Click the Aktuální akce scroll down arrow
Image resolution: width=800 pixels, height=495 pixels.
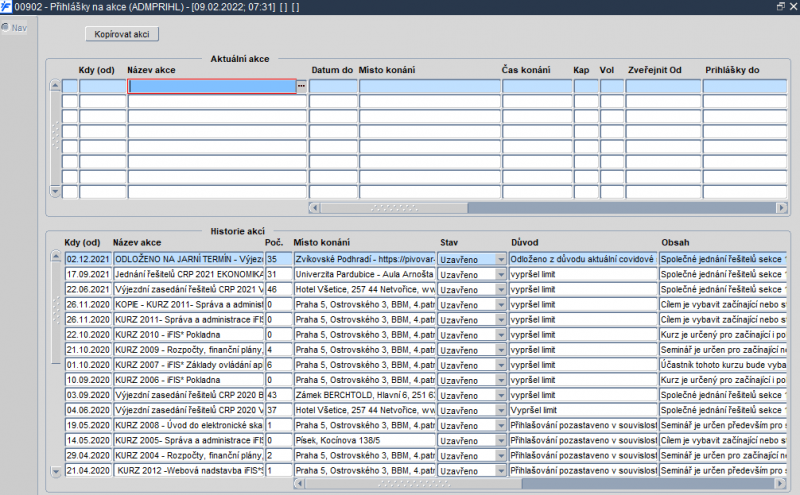(55, 191)
